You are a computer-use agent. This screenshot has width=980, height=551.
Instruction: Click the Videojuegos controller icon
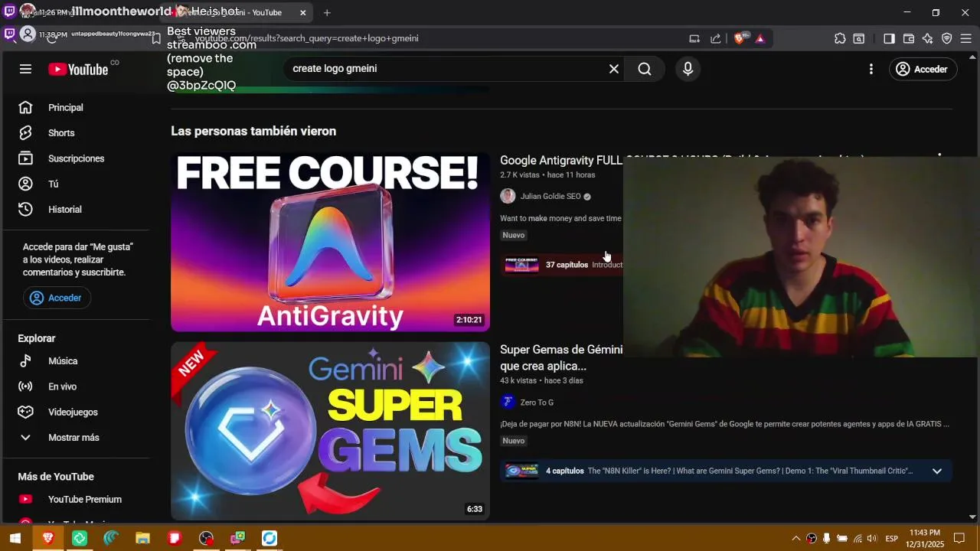pyautogui.click(x=25, y=412)
